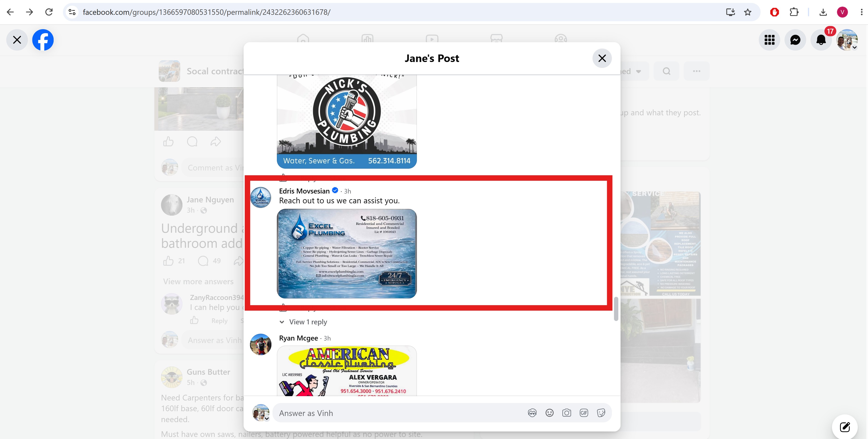
Task: Click ZanyRaccoon394's raccoon avatar
Action: click(172, 304)
